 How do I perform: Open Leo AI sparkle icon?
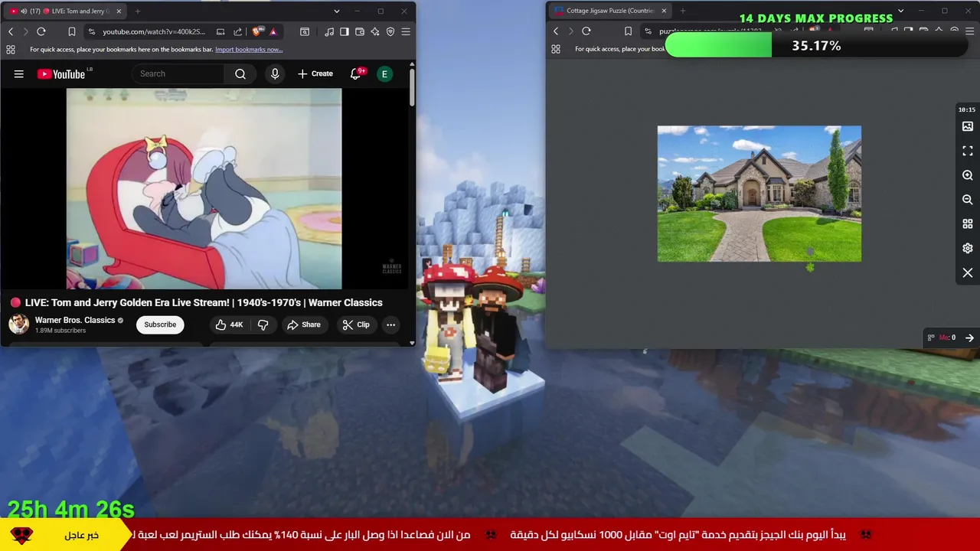point(375,31)
